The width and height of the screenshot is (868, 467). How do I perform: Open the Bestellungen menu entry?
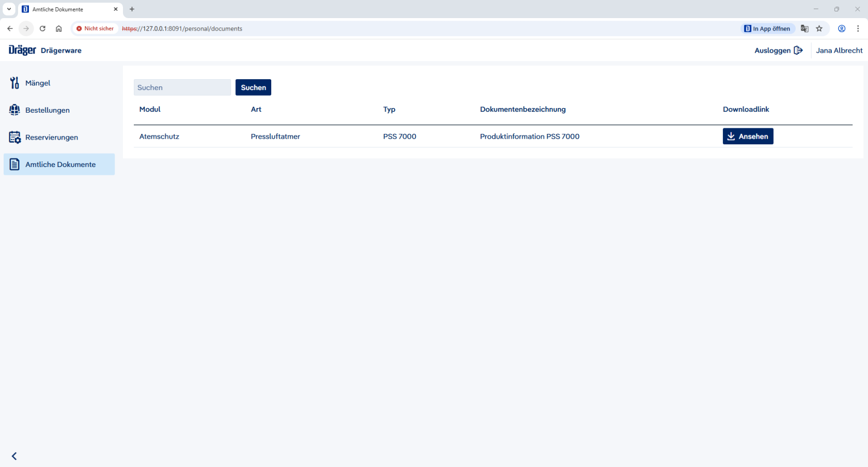click(x=48, y=110)
